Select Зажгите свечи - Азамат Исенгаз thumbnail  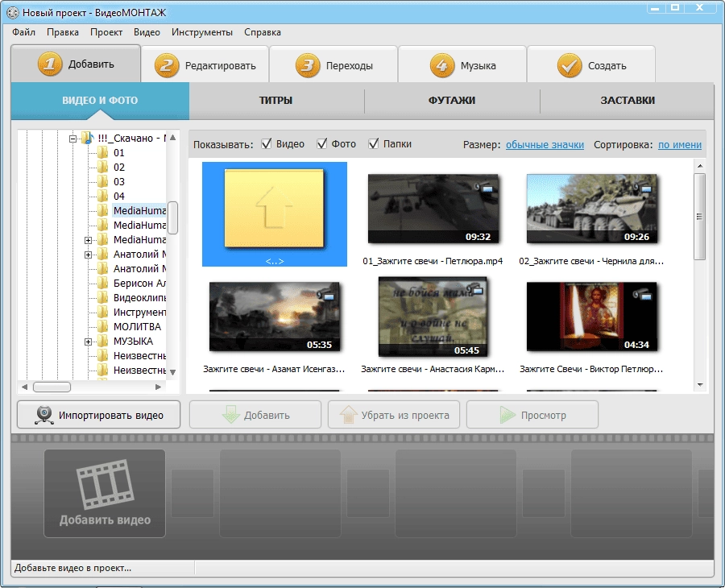pos(274,317)
